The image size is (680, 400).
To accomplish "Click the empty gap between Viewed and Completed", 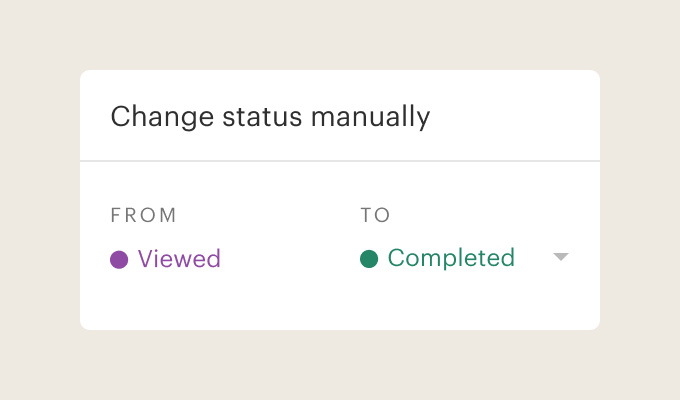I will pos(290,259).
